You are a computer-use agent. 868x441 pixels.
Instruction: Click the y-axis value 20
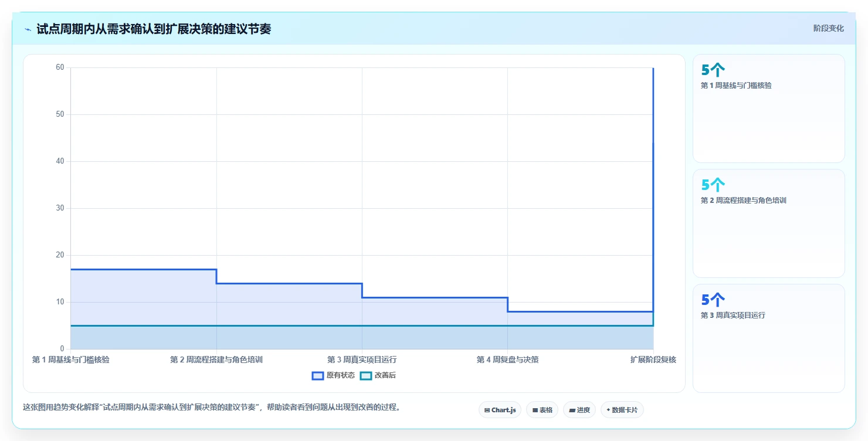[60, 255]
